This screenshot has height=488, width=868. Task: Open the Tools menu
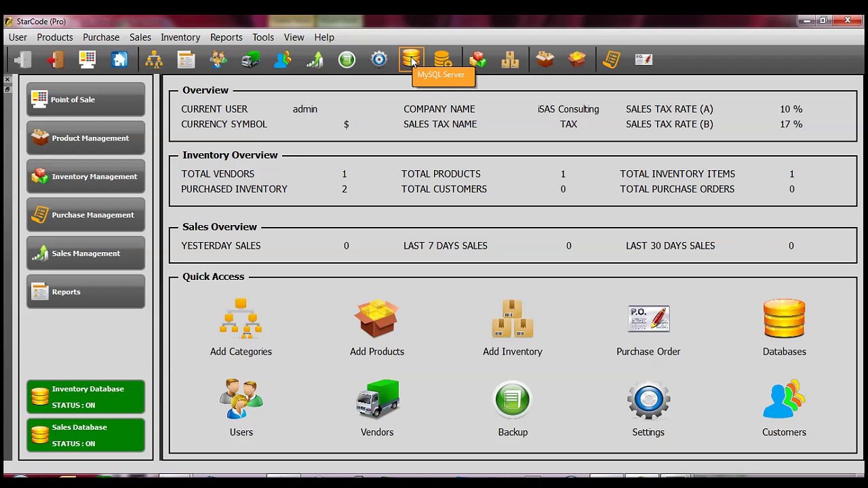point(263,37)
